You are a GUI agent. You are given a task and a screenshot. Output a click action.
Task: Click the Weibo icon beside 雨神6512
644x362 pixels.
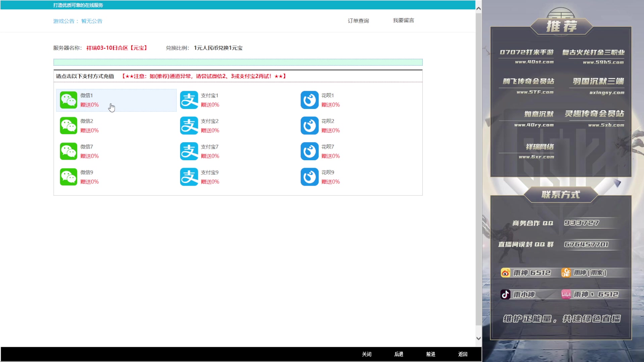click(505, 273)
